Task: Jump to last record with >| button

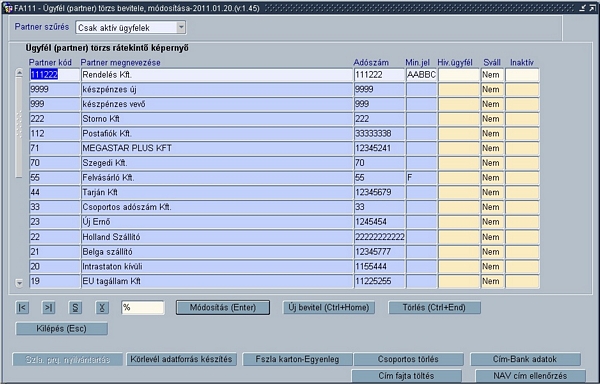Action: pos(49,308)
